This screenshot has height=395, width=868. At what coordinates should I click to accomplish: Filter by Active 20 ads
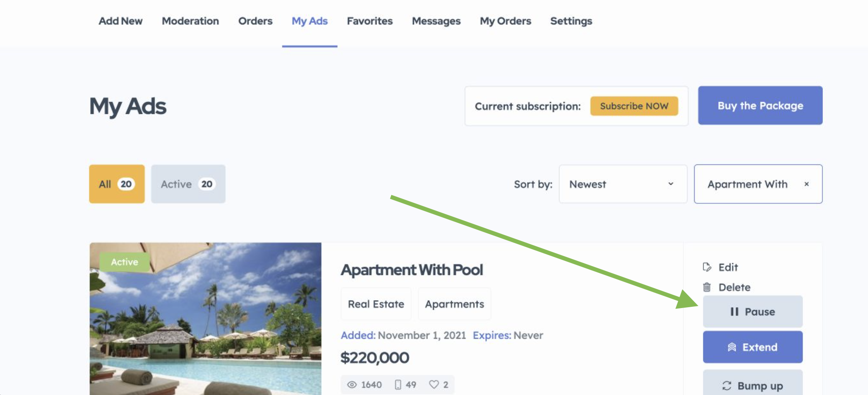(188, 184)
